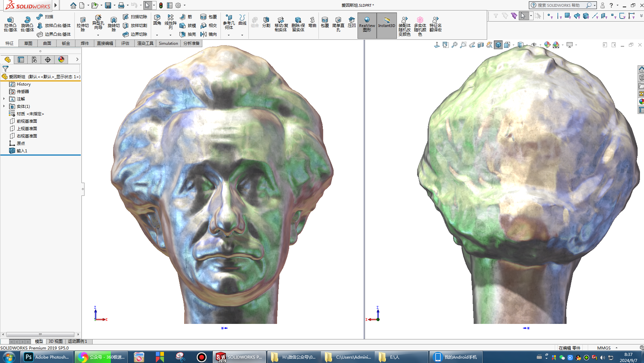
Task: Toggle the filter solid bodies selection filter
Action: pyautogui.click(x=586, y=16)
